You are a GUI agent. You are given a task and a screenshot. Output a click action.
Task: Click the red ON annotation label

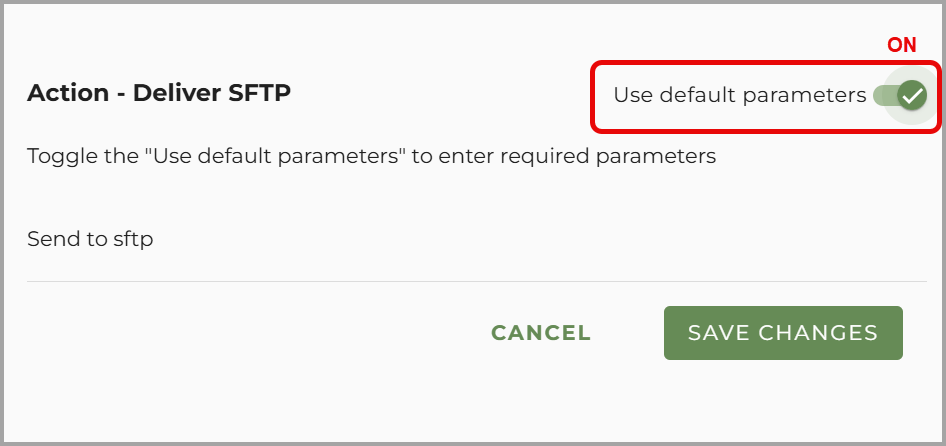tap(902, 46)
